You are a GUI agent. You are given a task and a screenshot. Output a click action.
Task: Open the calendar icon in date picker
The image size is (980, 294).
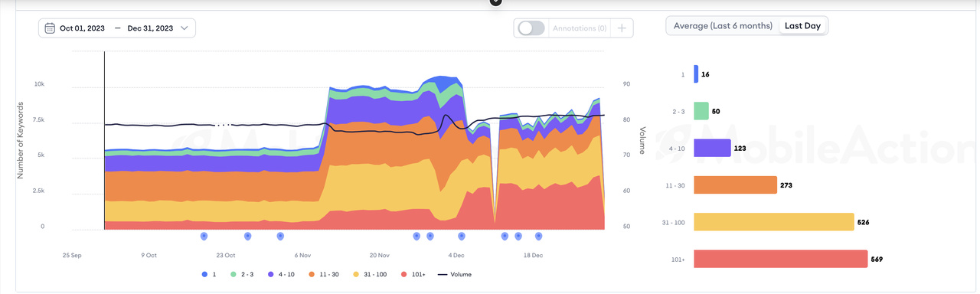coord(50,28)
